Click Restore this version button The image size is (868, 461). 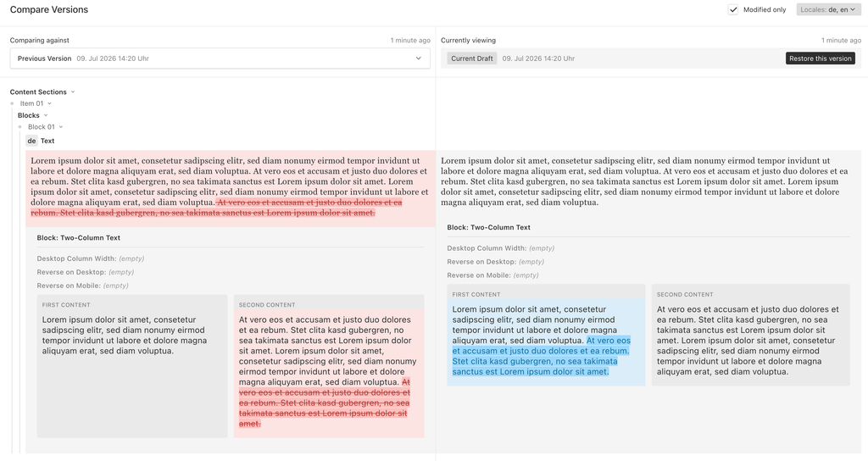820,58
